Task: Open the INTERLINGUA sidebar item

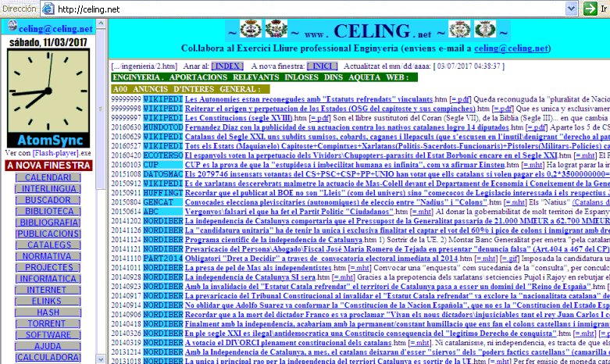Action: pyautogui.click(x=48, y=189)
